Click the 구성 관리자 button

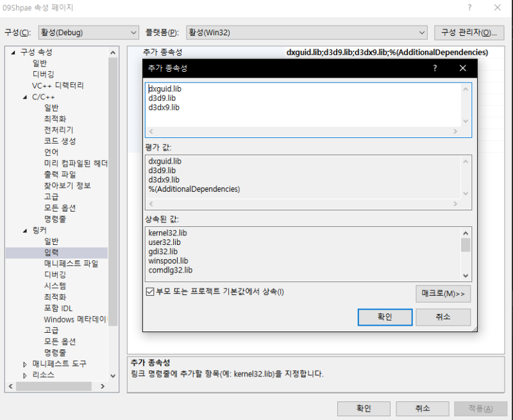point(469,33)
